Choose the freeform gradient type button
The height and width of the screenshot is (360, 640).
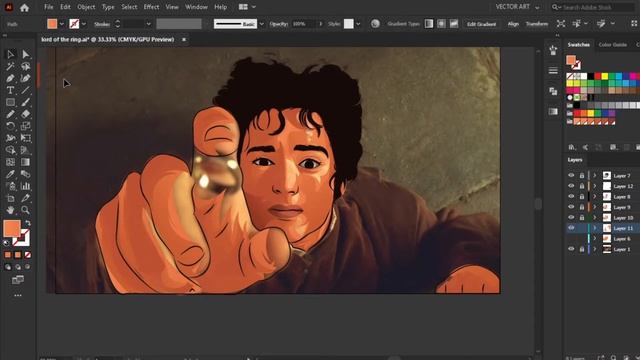(454, 24)
